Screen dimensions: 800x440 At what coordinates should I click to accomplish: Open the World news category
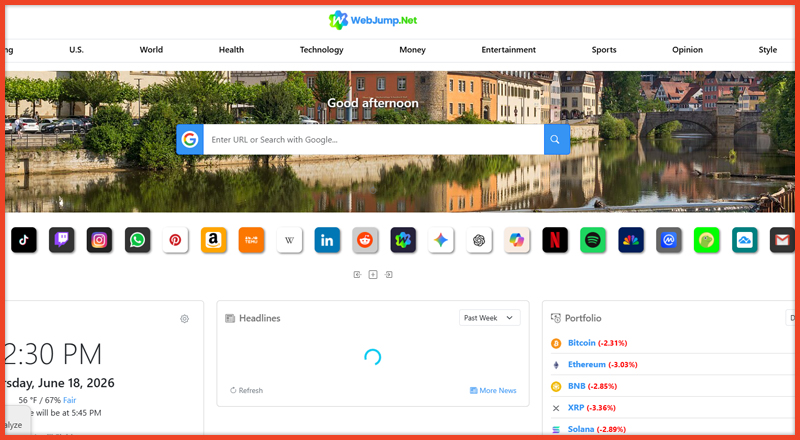151,50
